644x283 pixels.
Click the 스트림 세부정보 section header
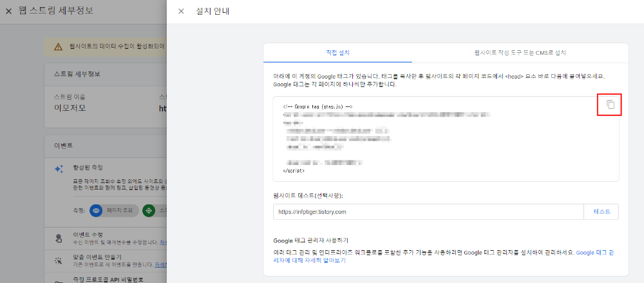(x=78, y=74)
